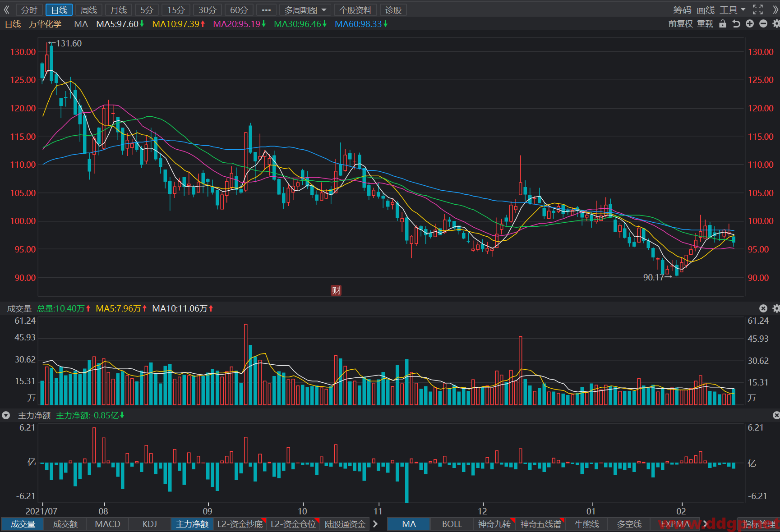Click MA30:96.46 green legend label
Viewport: 780px width, 532px height.
click(x=300, y=24)
